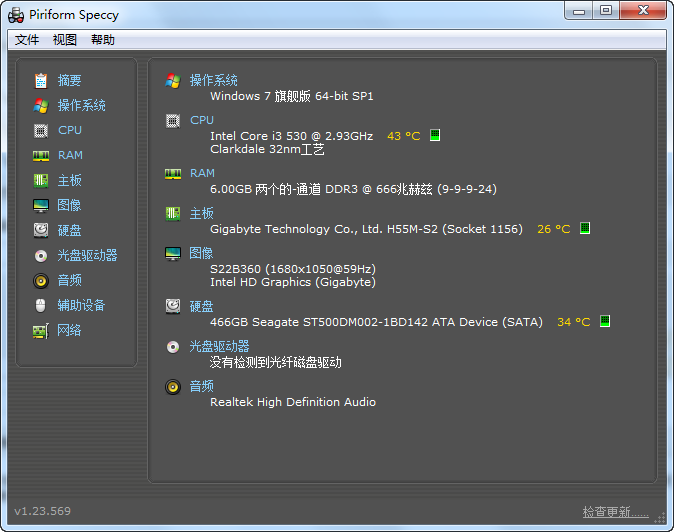Click the hard drive temperature value 34 °C

[574, 322]
